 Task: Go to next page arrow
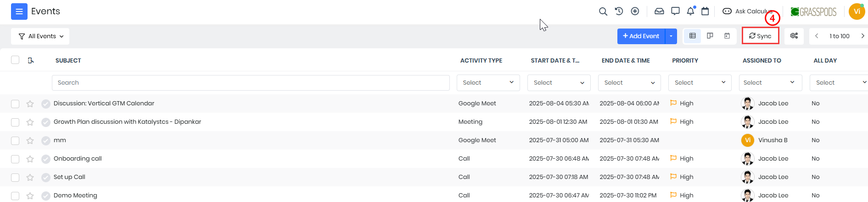pos(862,36)
